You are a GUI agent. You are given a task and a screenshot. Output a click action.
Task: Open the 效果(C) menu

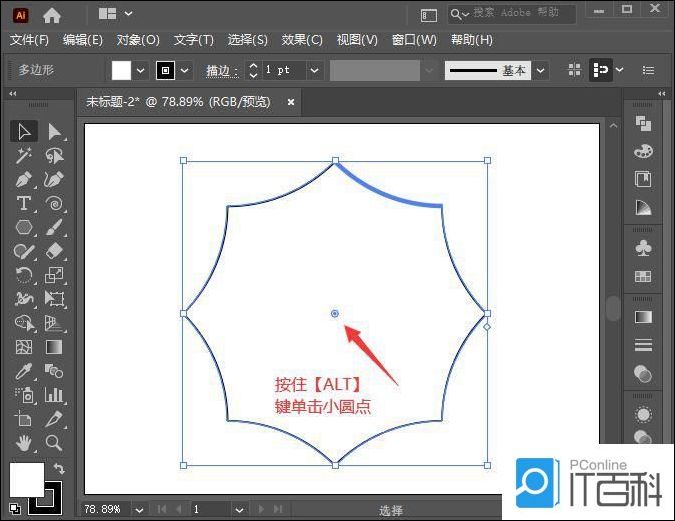click(x=302, y=40)
